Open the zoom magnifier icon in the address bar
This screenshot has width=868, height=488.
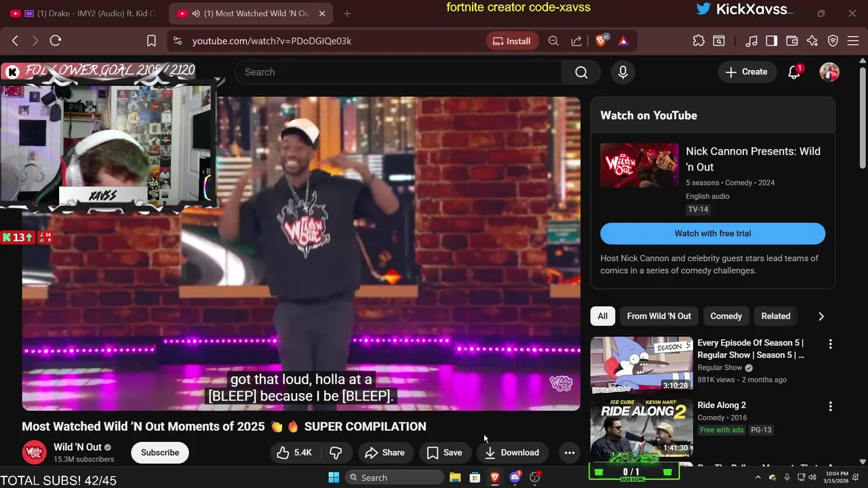click(553, 41)
